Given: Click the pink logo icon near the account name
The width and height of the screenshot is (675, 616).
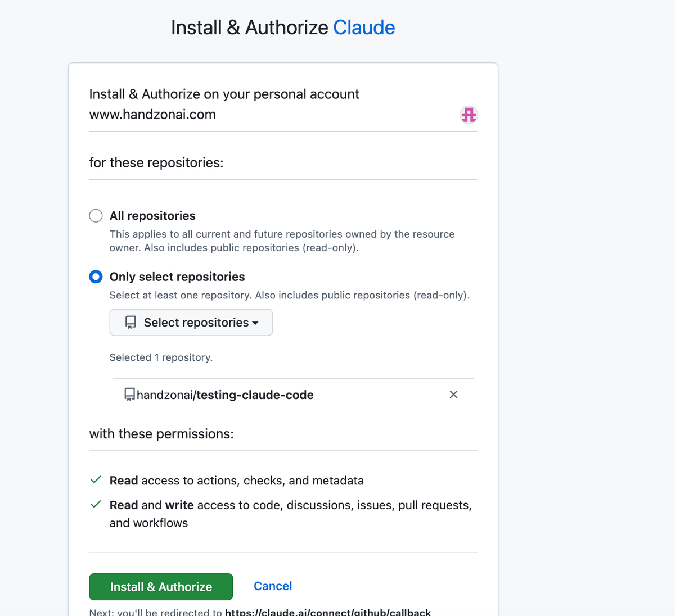Looking at the screenshot, I should [x=469, y=115].
